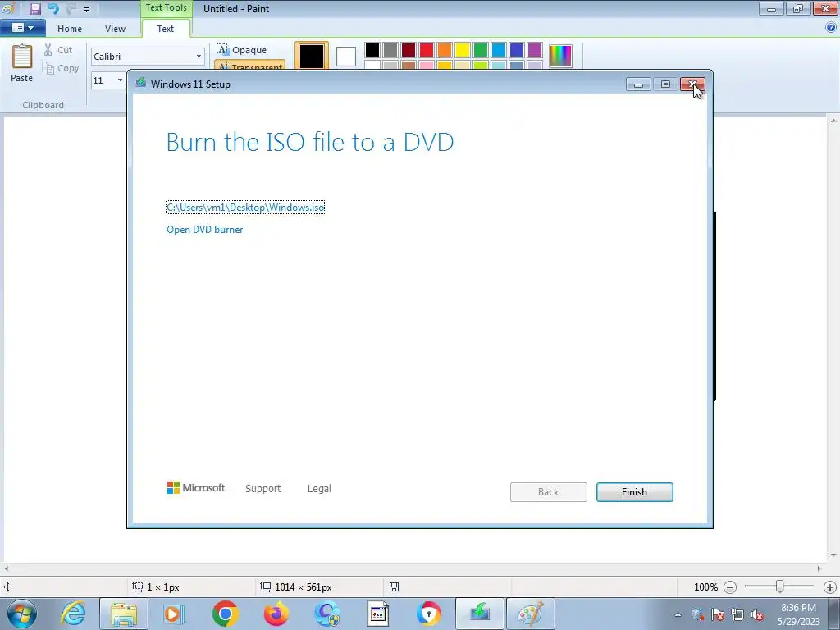Open the Windows Start orb
840x630 pixels.
[x=22, y=614]
